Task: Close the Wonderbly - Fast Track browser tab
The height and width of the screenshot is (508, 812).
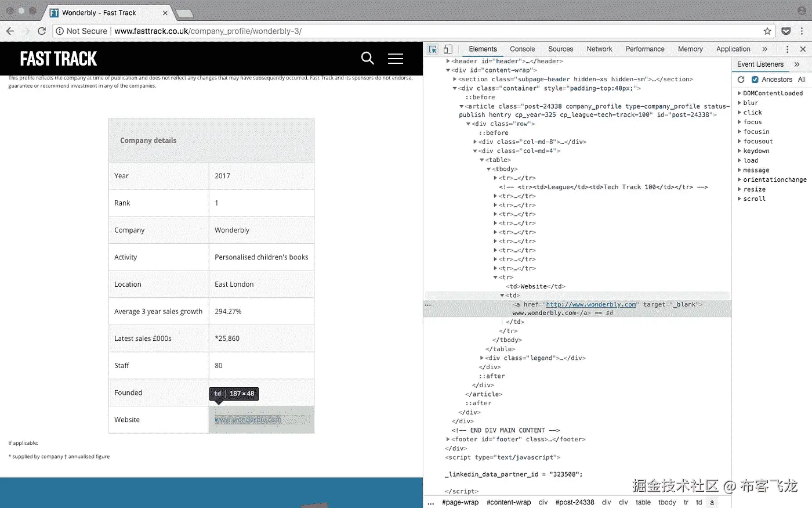Action: (165, 13)
